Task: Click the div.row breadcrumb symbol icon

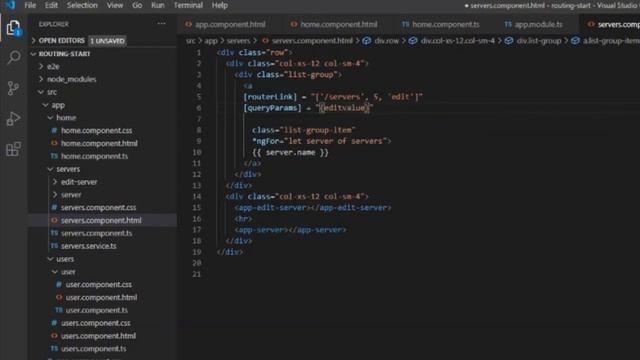Action: [x=367, y=41]
